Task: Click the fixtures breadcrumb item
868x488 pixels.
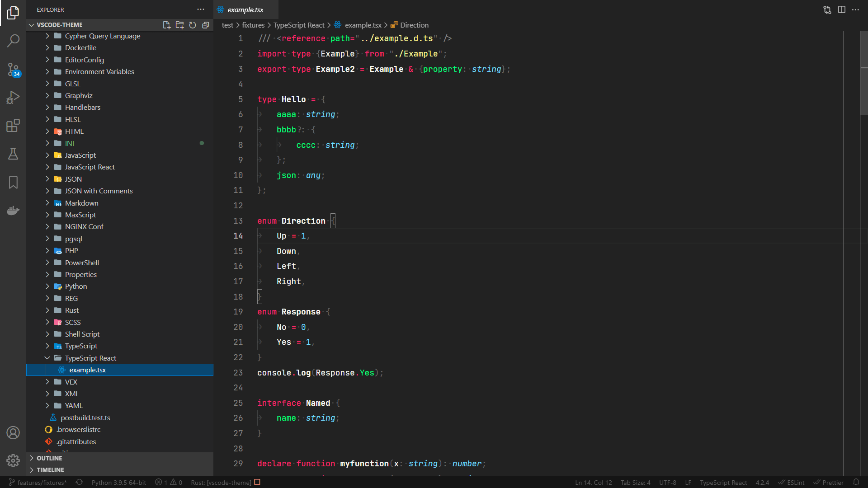Action: (253, 25)
